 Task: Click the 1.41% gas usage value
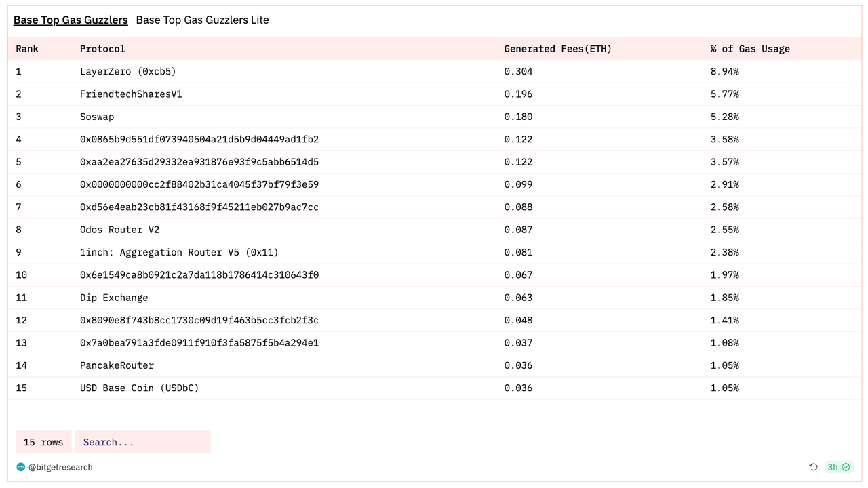click(725, 320)
